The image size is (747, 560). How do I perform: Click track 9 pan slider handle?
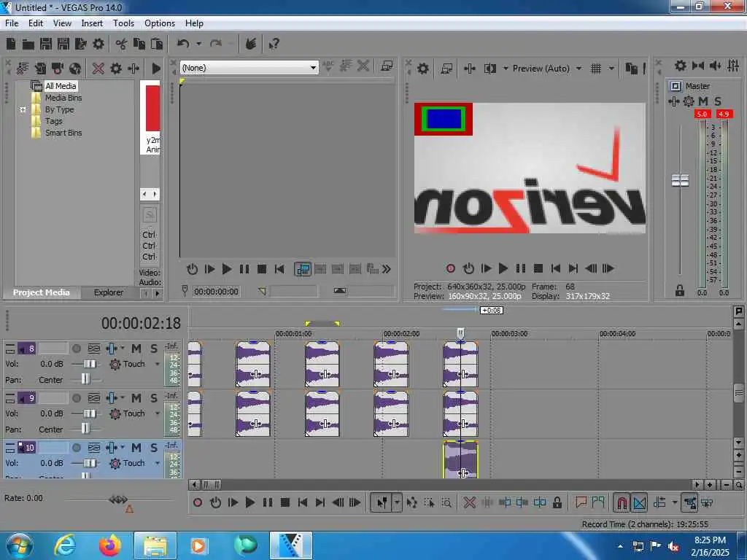point(85,429)
